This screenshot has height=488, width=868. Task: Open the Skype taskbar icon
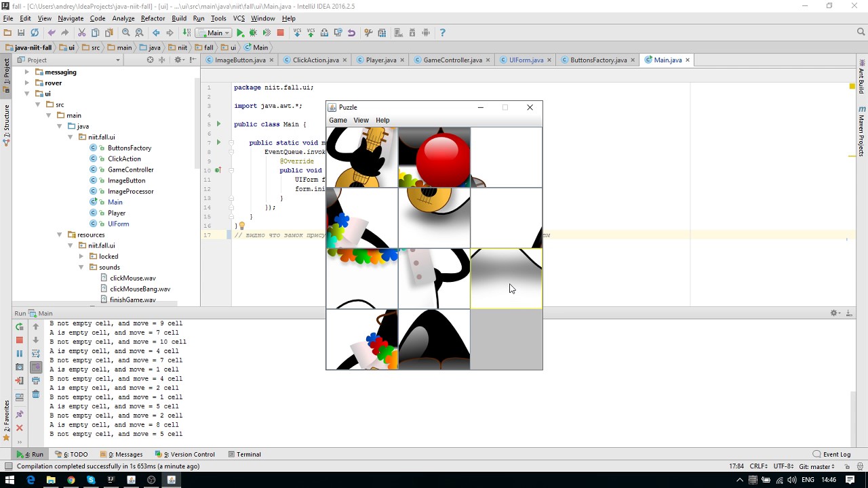(91, 480)
